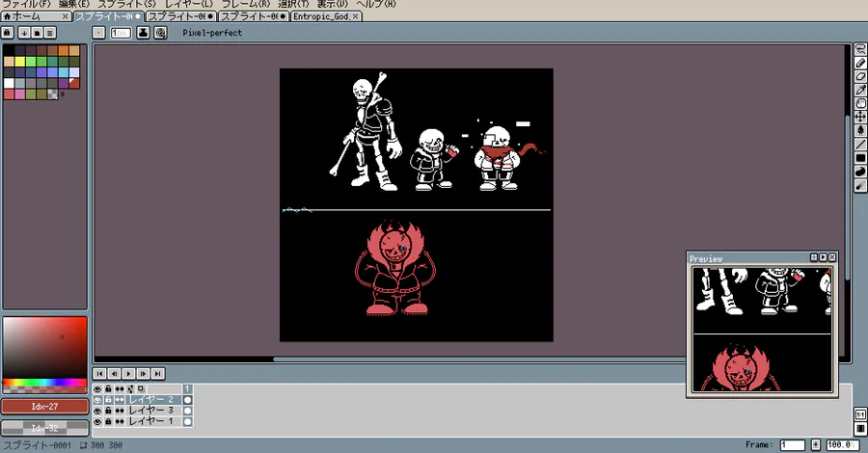The height and width of the screenshot is (453, 868).
Task: Select レイヤー 3 cel in frame 1
Action: (x=188, y=411)
